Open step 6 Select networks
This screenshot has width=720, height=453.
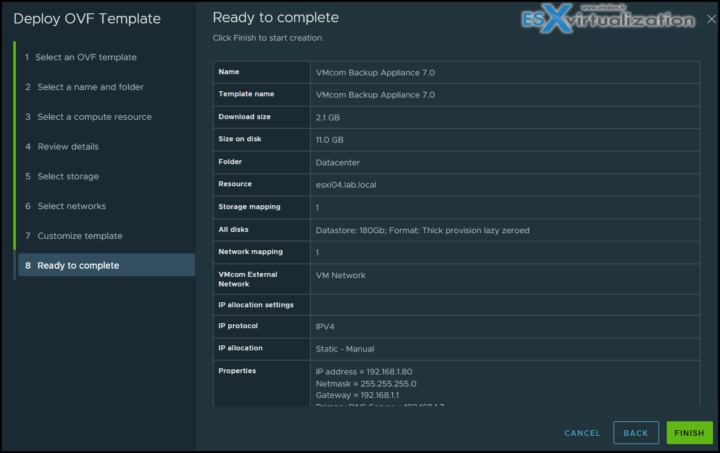tap(65, 206)
